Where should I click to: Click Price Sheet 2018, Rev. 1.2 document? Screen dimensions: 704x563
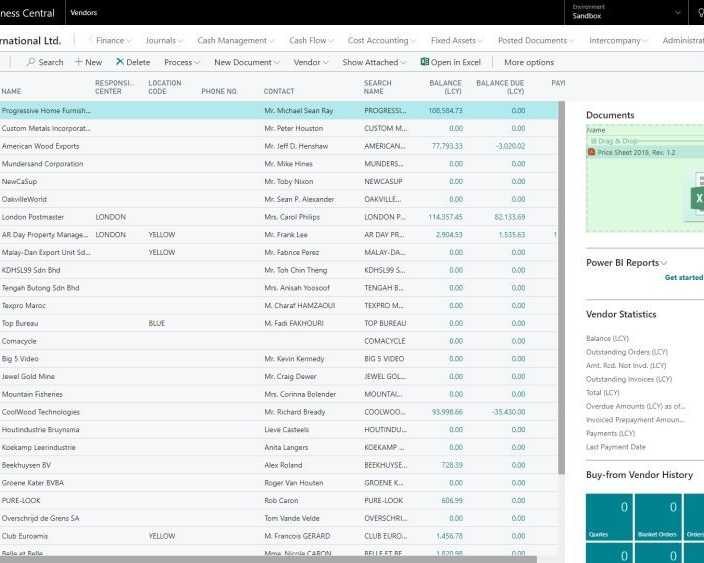click(x=636, y=152)
